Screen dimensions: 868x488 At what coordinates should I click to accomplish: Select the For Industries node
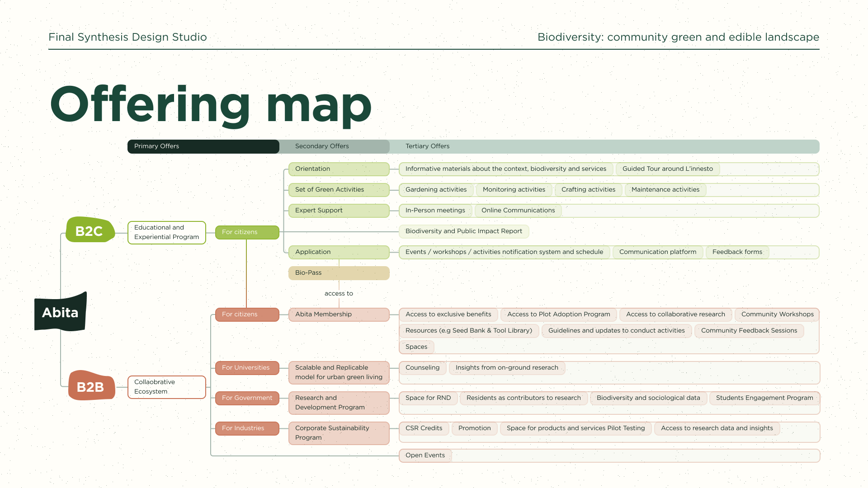(x=247, y=428)
